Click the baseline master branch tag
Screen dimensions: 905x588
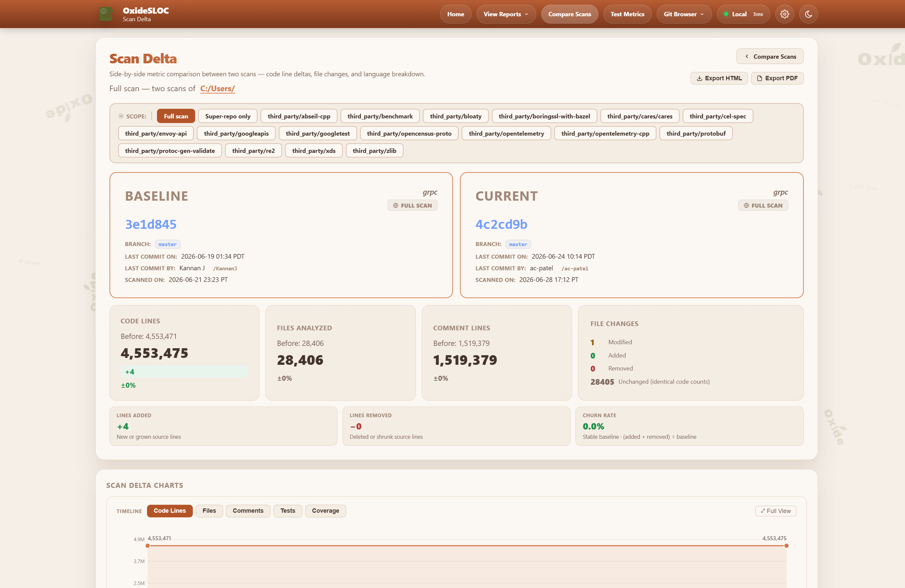click(x=167, y=244)
